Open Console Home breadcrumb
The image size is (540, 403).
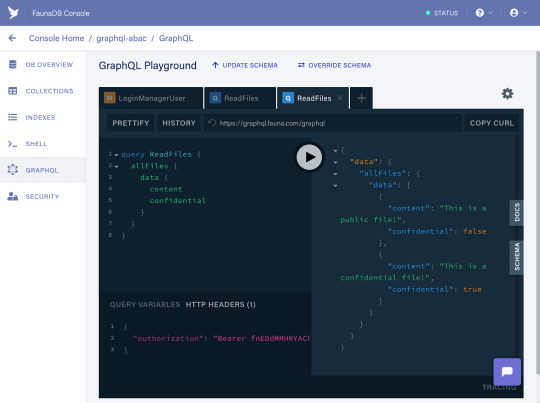(56, 38)
